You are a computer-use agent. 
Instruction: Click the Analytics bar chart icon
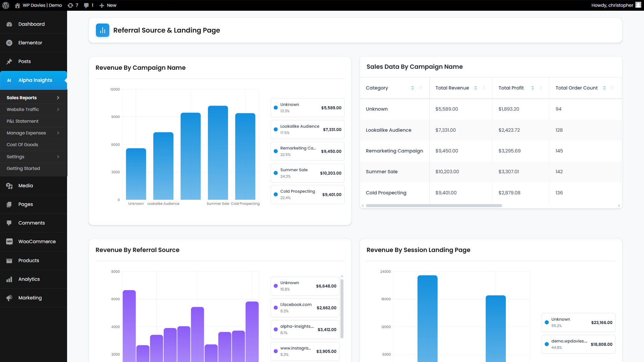point(9,279)
